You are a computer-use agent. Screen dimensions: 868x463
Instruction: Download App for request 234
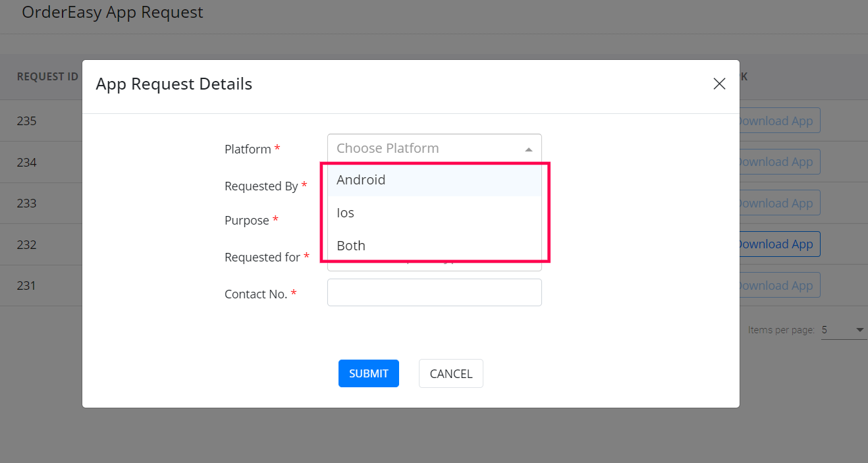(778, 162)
